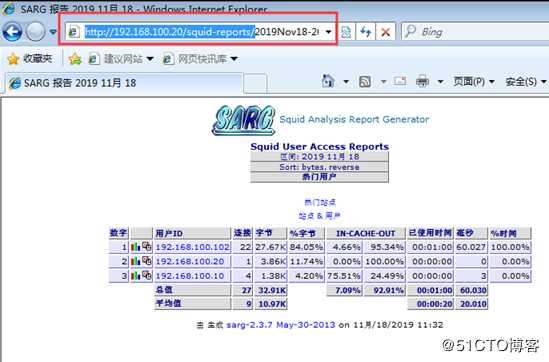Screen dimensions: 549x362
Task: Click the Add to Favorites bar icon
Action: point(75,59)
